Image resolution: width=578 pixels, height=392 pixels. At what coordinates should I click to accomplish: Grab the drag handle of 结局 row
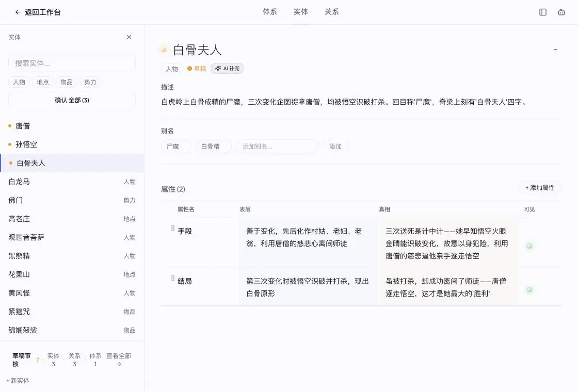pos(172,279)
